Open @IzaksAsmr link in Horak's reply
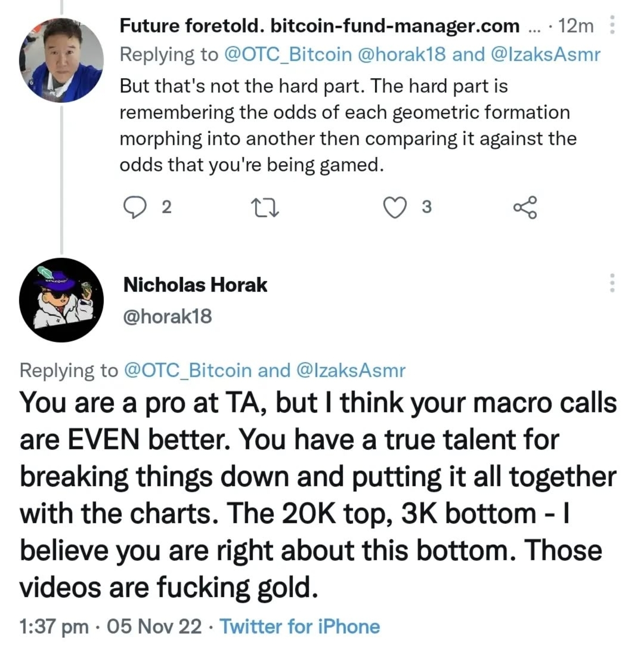The height and width of the screenshot is (649, 644). point(351,370)
